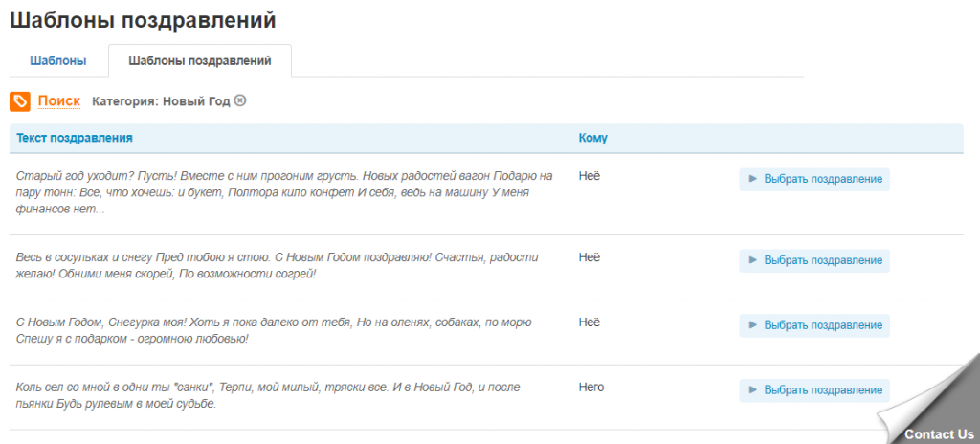Click the Неё cell in the first row
The width and height of the screenshot is (980, 444).
590,175
